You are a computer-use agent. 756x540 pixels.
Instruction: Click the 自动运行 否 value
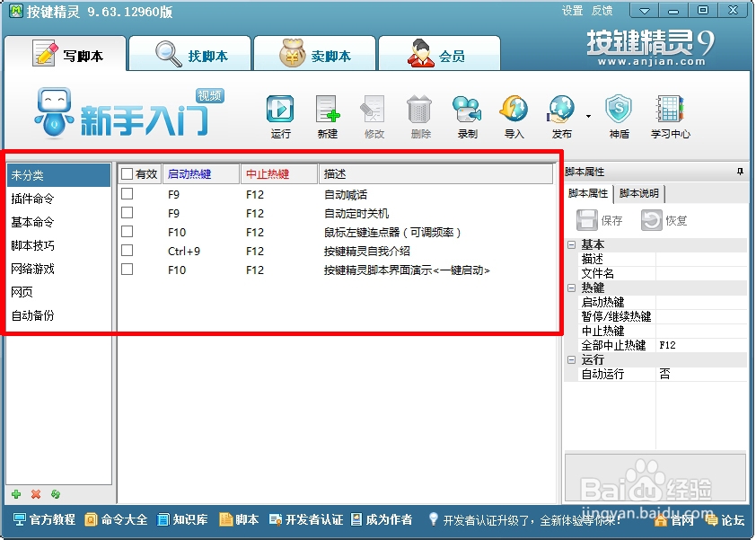701,374
